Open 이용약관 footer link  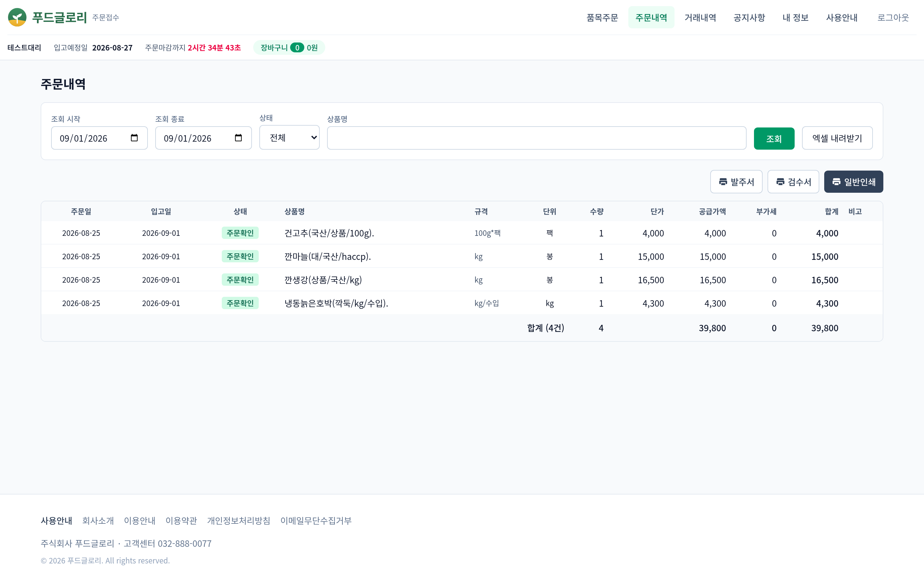tap(181, 521)
